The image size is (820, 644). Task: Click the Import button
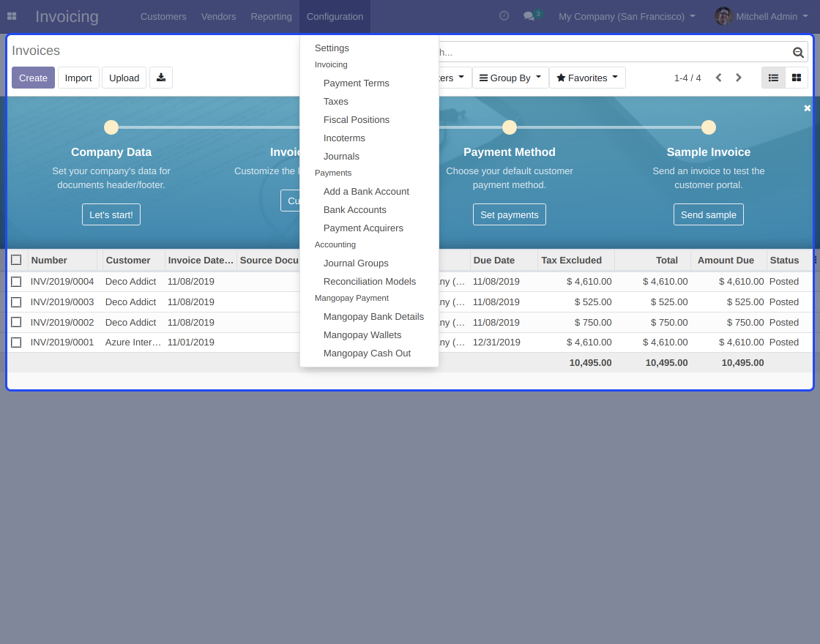click(x=78, y=78)
